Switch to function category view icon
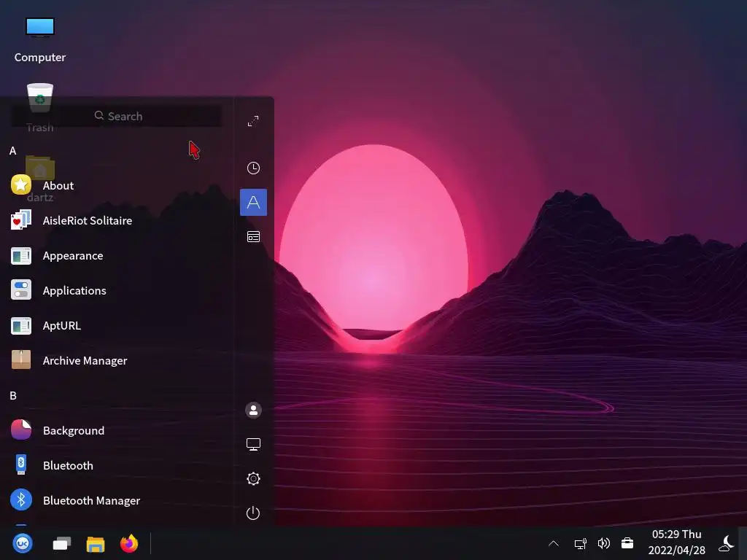The width and height of the screenshot is (747, 560). tap(253, 237)
